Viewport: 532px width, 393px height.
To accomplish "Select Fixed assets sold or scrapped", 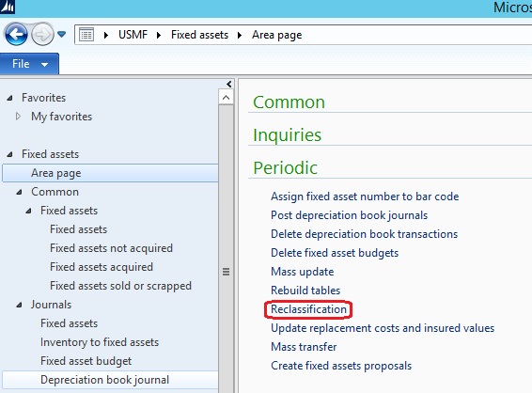I will (120, 286).
